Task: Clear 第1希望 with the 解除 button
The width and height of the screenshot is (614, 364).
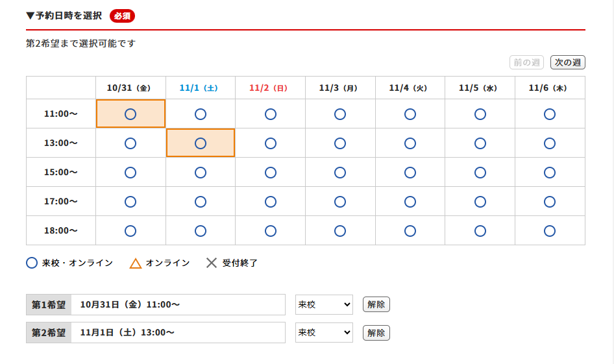Action: click(x=376, y=304)
